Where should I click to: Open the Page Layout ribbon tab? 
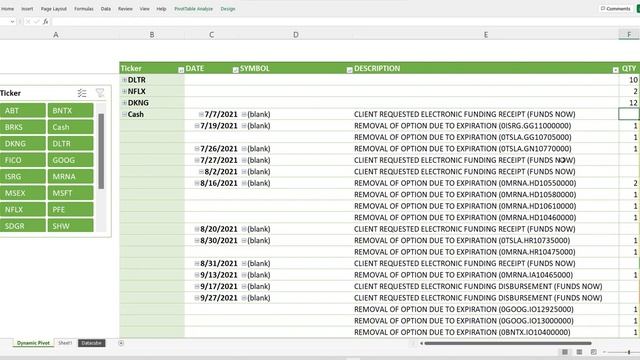pos(53,9)
